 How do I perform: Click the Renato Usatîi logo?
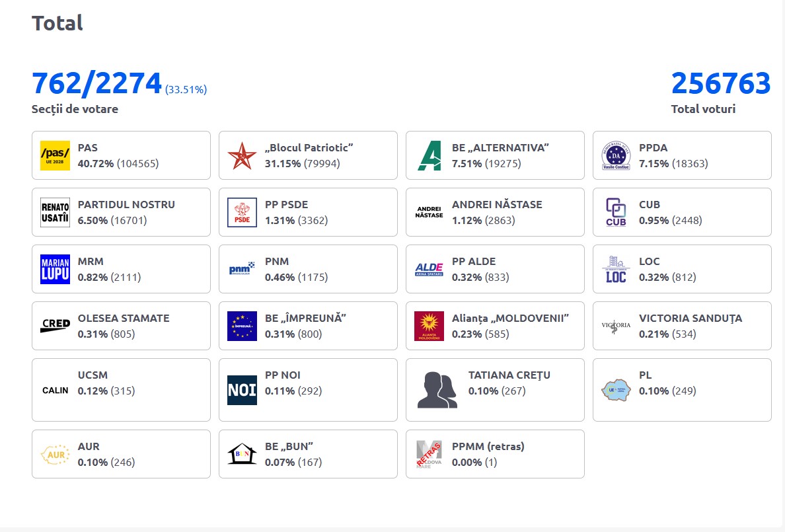tap(55, 212)
